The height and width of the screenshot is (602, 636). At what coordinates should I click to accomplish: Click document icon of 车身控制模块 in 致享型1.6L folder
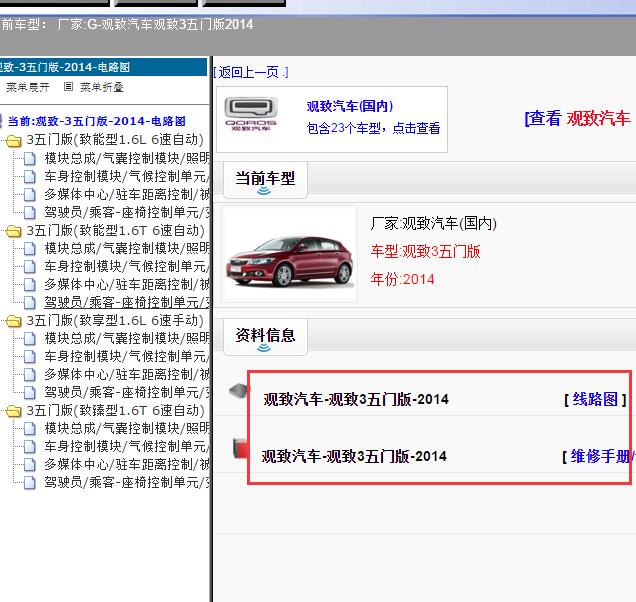pos(30,357)
